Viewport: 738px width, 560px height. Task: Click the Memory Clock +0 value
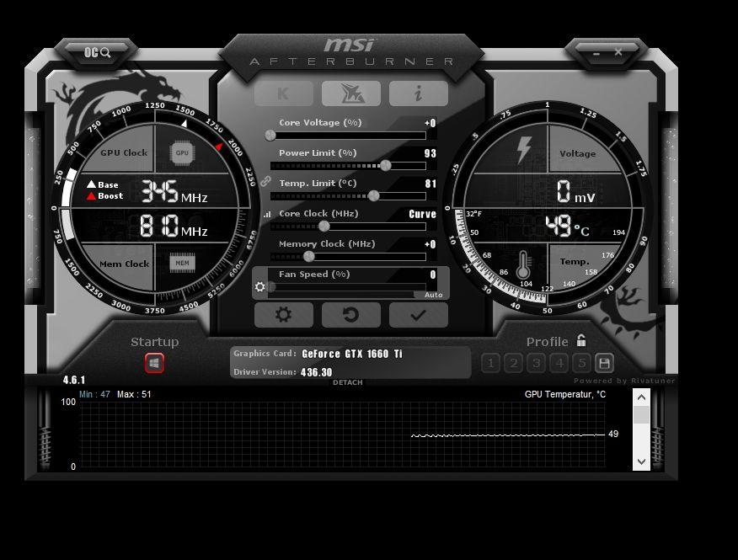(430, 244)
